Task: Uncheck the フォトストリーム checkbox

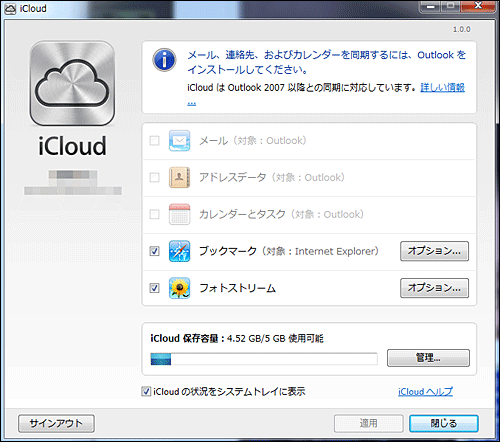Action: point(154,288)
